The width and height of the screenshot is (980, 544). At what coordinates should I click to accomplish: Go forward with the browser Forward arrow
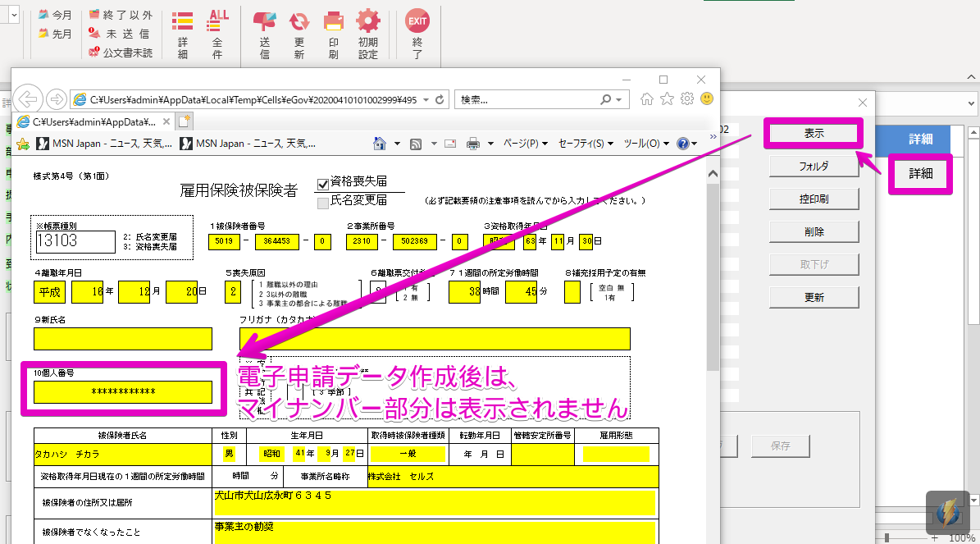[x=57, y=98]
